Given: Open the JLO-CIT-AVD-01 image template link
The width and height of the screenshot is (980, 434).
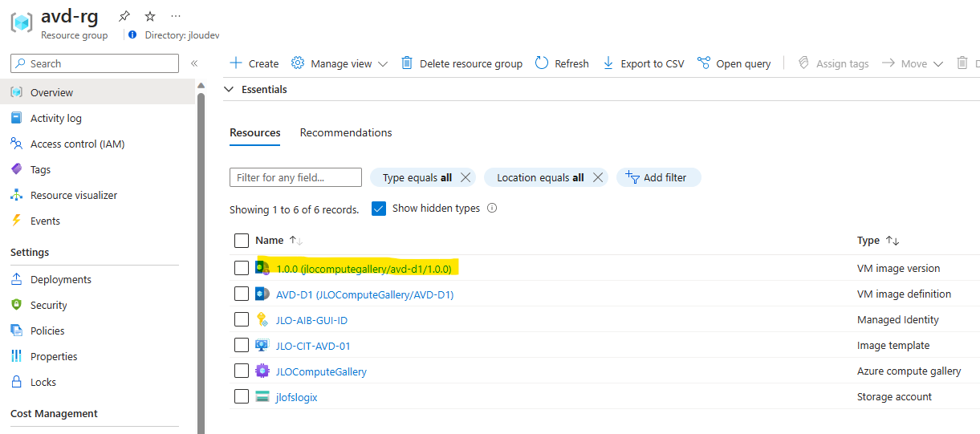Looking at the screenshot, I should coord(313,346).
